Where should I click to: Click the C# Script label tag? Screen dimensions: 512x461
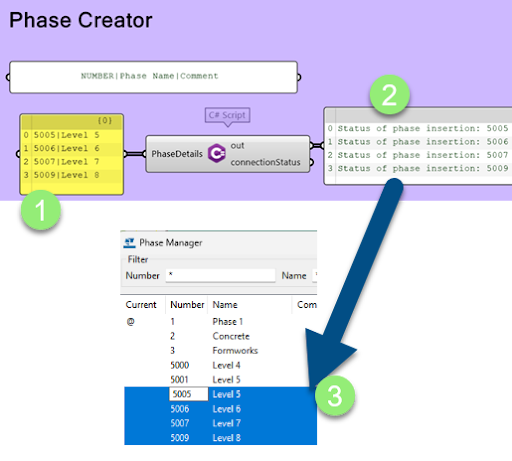click(227, 115)
